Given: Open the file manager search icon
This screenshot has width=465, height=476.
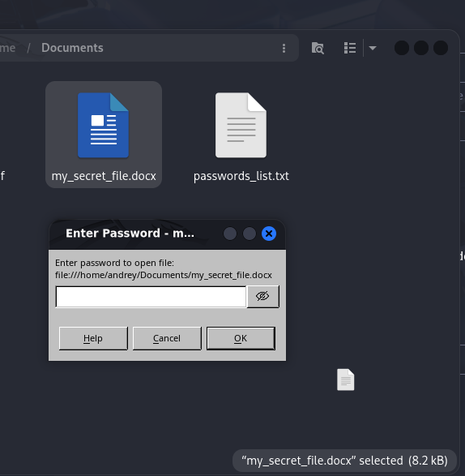Looking at the screenshot, I should tap(318, 48).
